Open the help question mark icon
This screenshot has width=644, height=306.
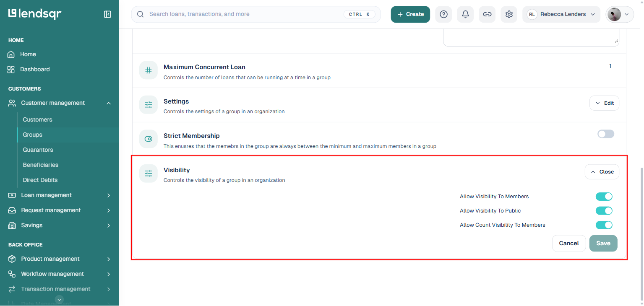coord(443,14)
